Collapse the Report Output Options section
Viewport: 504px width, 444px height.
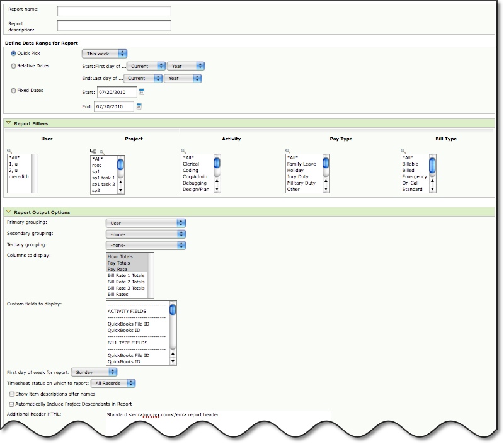pos(8,212)
